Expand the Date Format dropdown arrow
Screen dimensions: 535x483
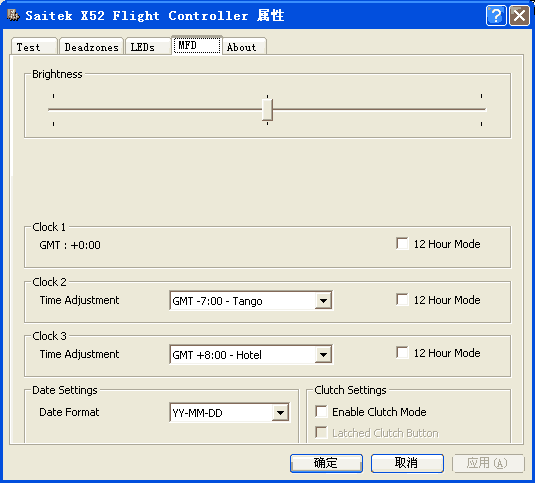coord(280,413)
